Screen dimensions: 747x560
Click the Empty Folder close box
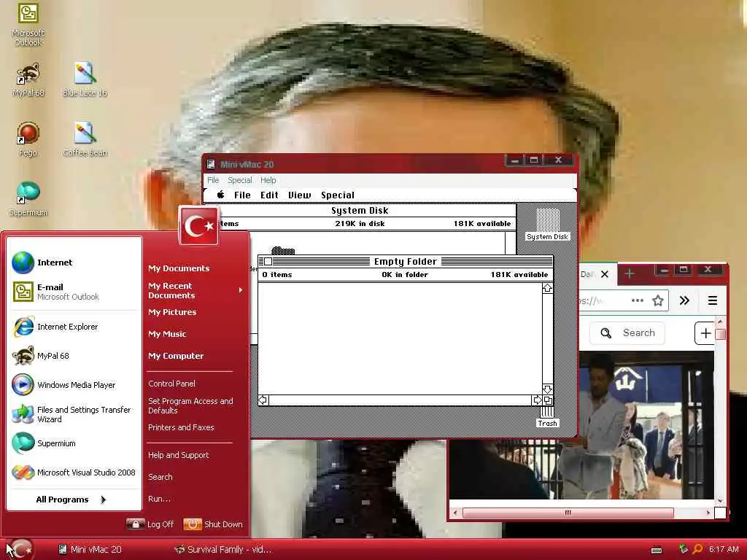(268, 262)
